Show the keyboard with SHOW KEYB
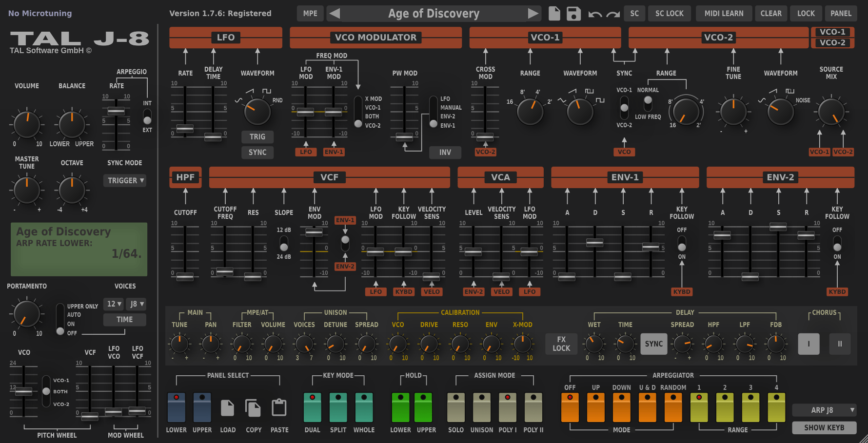This screenshot has width=868, height=443. click(x=824, y=427)
